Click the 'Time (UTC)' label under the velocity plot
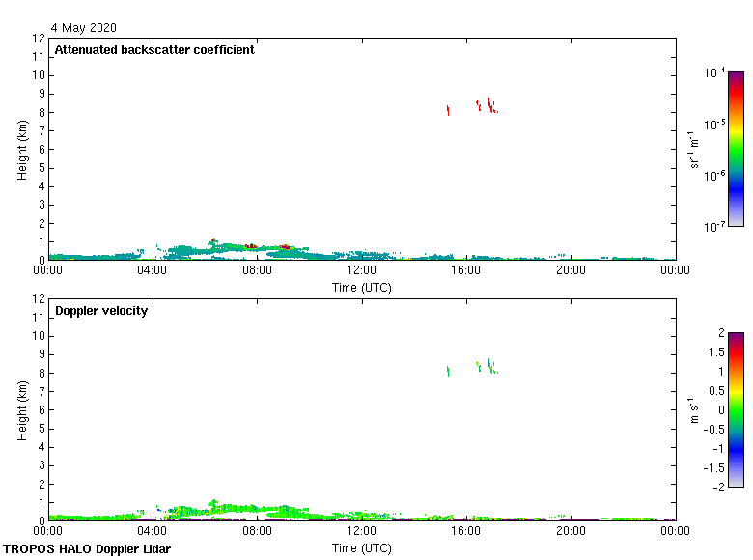Image resolution: width=753 pixels, height=560 pixels. pyautogui.click(x=362, y=548)
